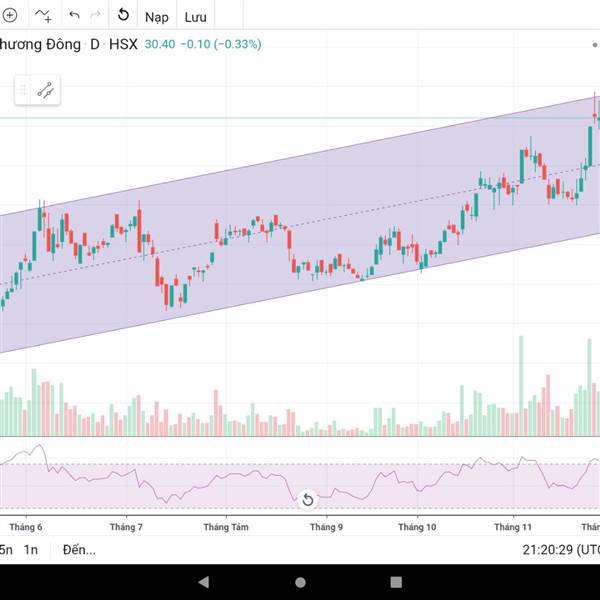Tap the Tháng 7 time axis label

(x=126, y=527)
